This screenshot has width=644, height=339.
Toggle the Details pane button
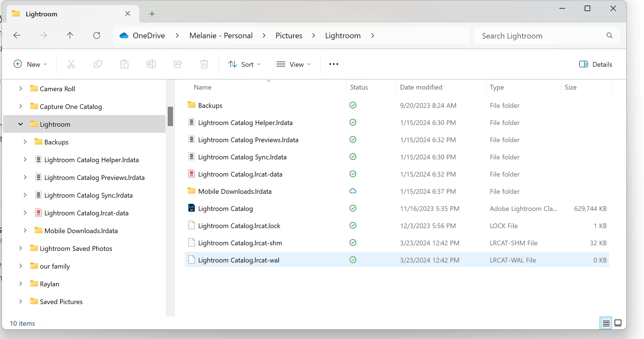(x=595, y=64)
